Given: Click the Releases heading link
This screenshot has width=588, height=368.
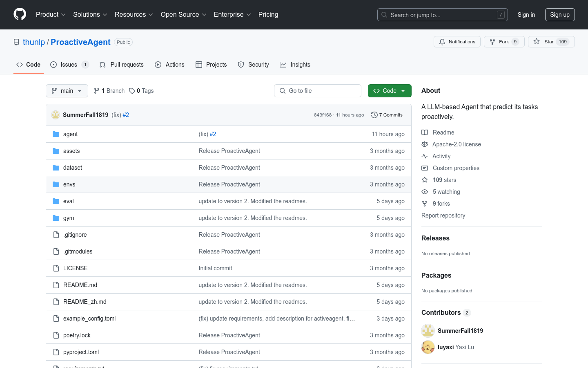Looking at the screenshot, I should [x=435, y=238].
